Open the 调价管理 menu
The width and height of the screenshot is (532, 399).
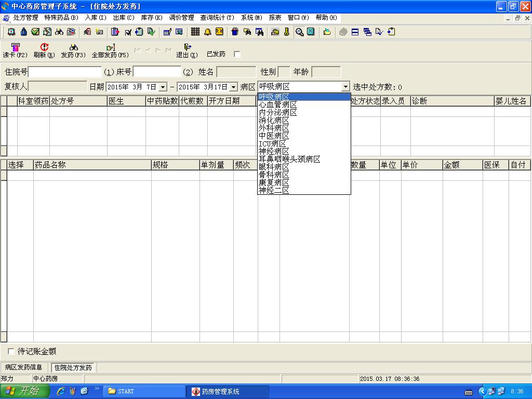[181, 18]
